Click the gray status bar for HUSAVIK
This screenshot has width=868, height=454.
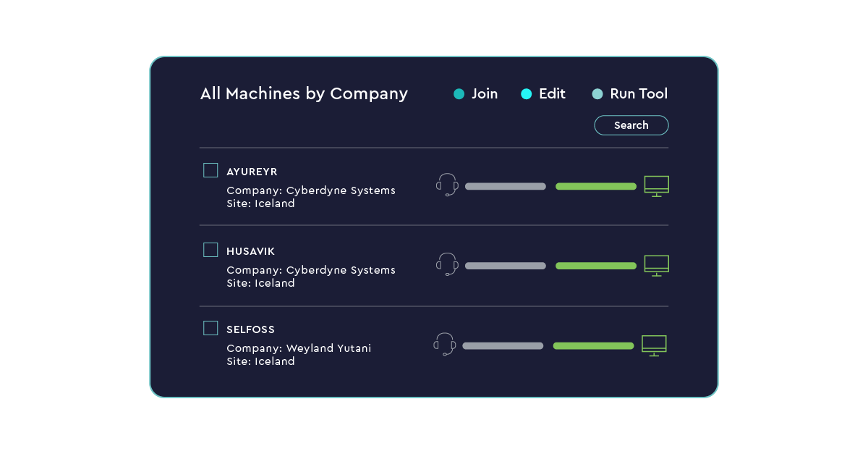[x=505, y=266]
